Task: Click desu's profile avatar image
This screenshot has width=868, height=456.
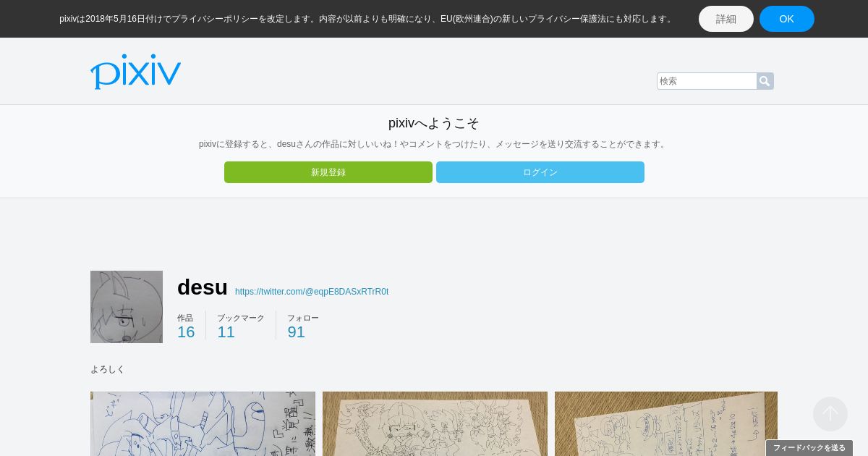Action: [x=127, y=307]
